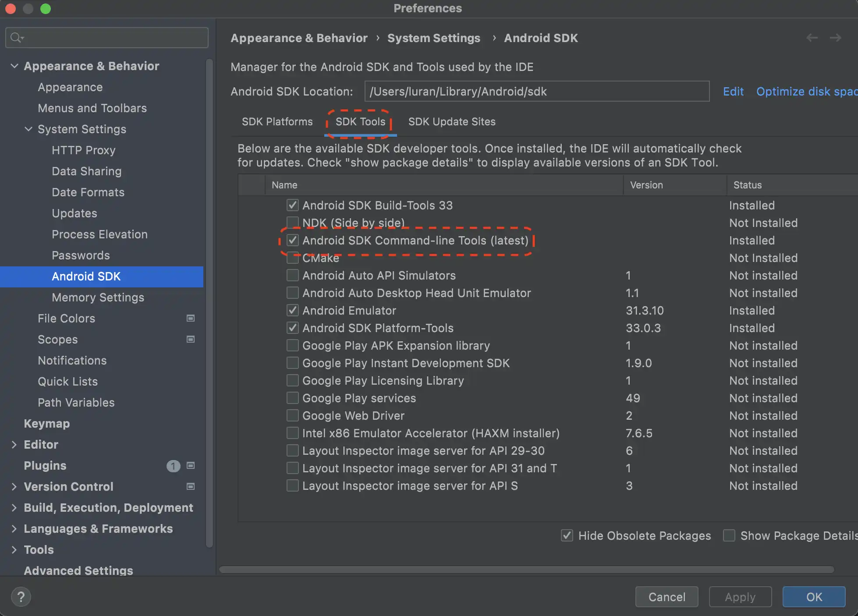858x616 pixels.
Task: Click the search magnifier icon
Action: (16, 38)
